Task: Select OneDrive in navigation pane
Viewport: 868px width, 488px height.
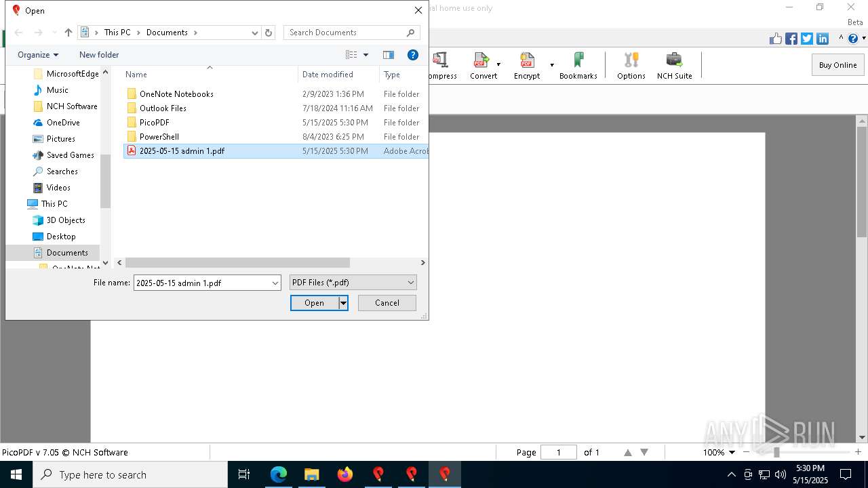Action: click(63, 123)
